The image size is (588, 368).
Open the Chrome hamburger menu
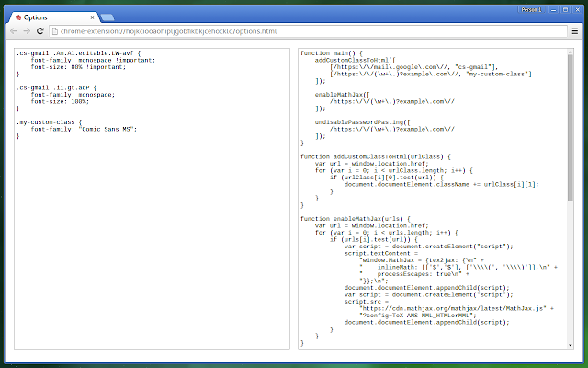tap(575, 31)
